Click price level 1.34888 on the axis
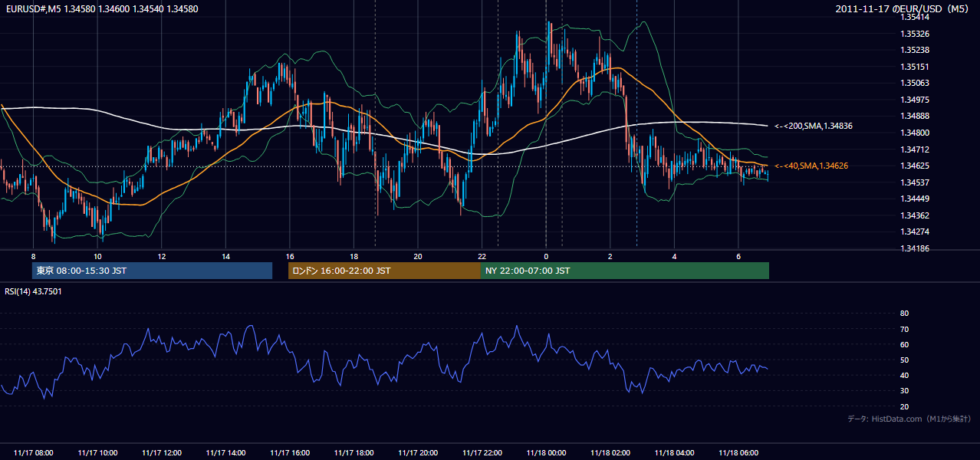 point(915,116)
